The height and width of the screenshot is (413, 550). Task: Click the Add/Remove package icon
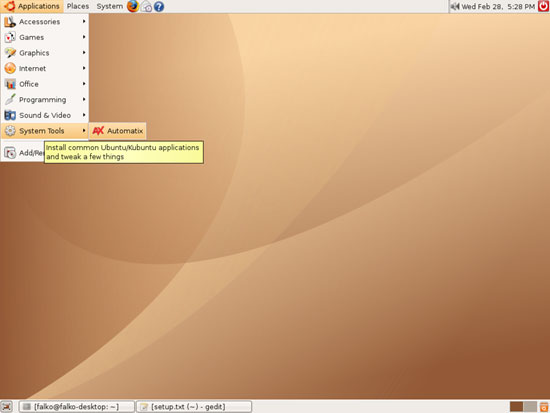(x=10, y=153)
